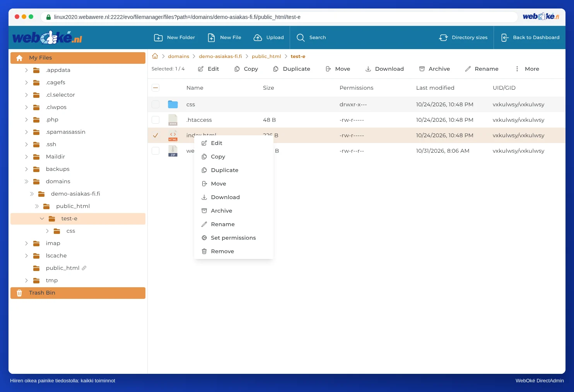Check the ZIP file row checkbox
574x392 pixels.
click(x=155, y=151)
